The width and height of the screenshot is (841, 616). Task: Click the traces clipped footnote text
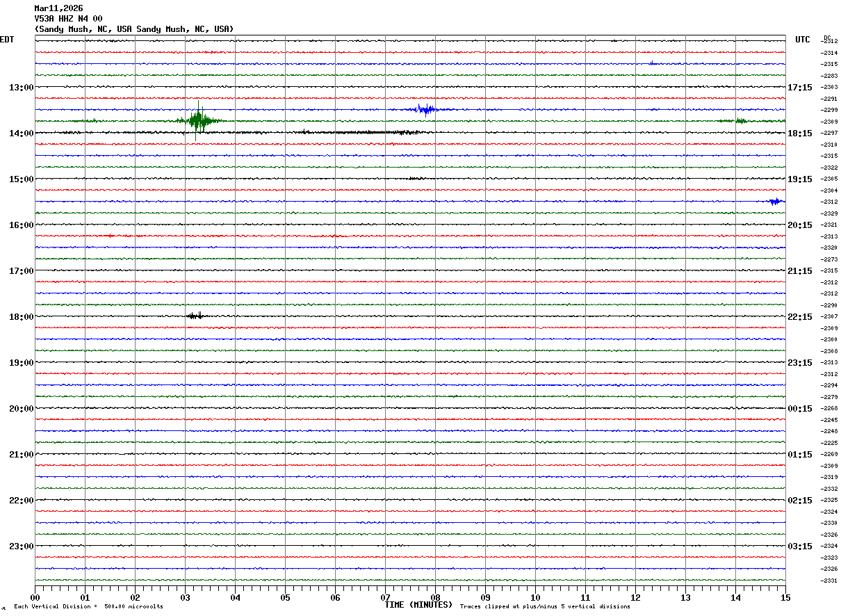click(x=545, y=607)
